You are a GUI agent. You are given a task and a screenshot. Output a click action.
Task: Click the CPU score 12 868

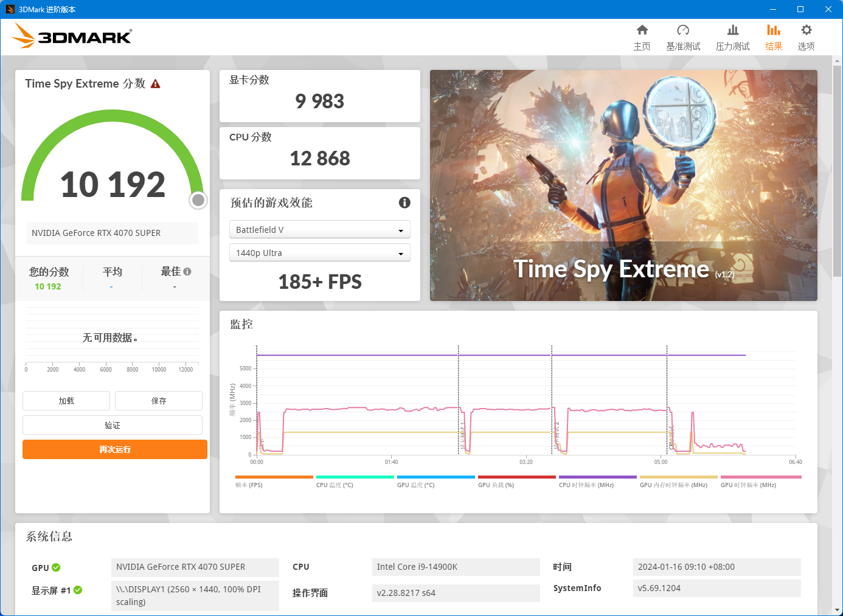click(x=320, y=158)
